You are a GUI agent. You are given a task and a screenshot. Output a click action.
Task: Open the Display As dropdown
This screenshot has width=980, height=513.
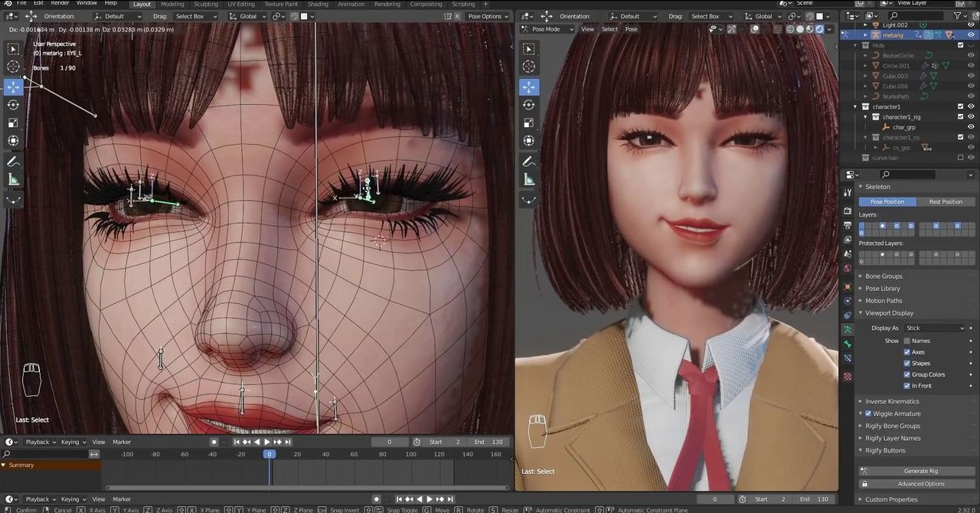(x=935, y=328)
